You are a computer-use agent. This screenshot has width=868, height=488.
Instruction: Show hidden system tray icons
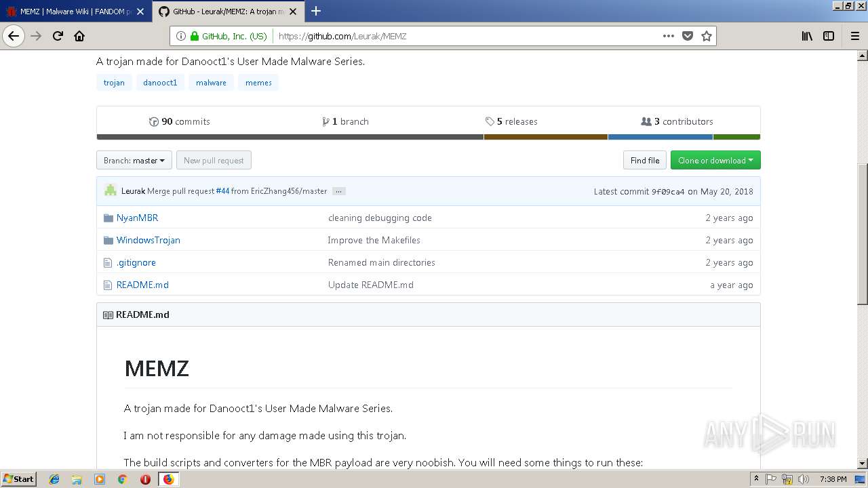click(756, 479)
